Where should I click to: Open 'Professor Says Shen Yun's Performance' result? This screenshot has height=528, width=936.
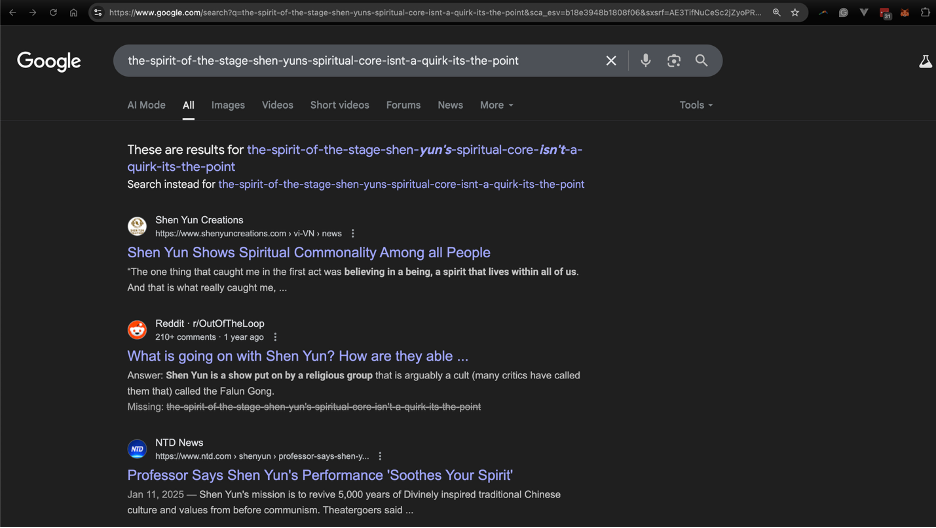pos(320,475)
